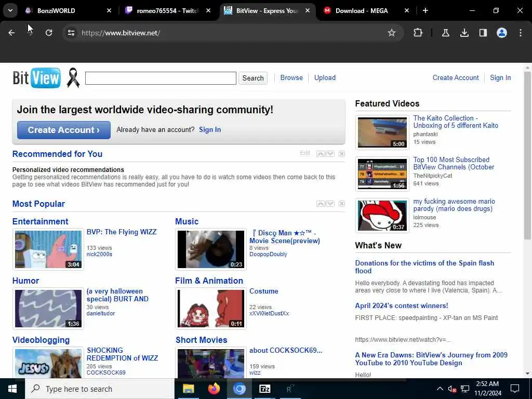Screen dimensions: 532x399
Task: Open the Disco Man video thumbnail
Action: point(211,249)
